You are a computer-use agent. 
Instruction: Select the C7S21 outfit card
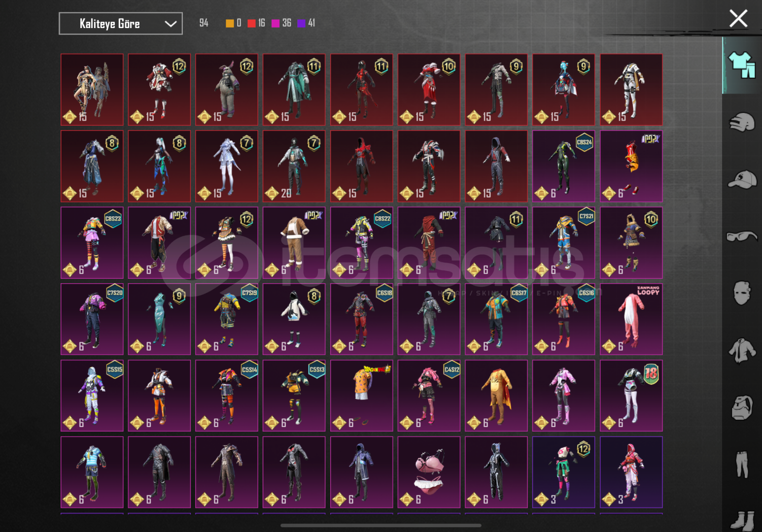tap(564, 243)
